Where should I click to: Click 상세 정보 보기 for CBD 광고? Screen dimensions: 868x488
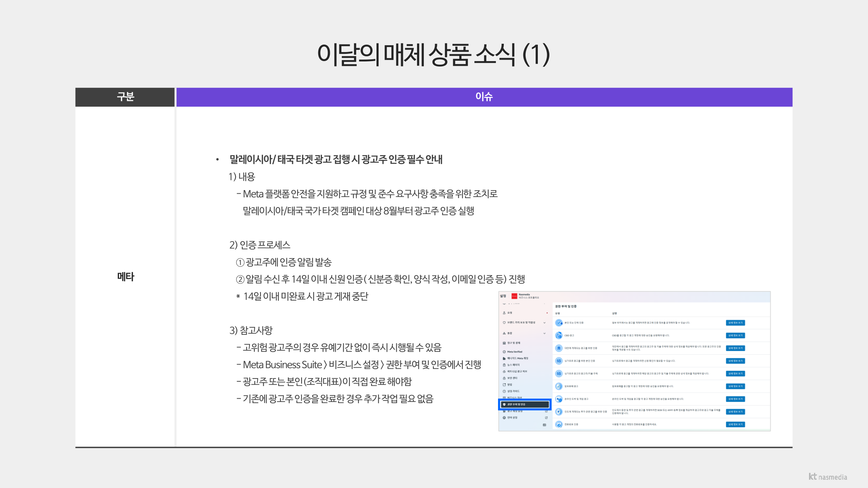tap(735, 335)
